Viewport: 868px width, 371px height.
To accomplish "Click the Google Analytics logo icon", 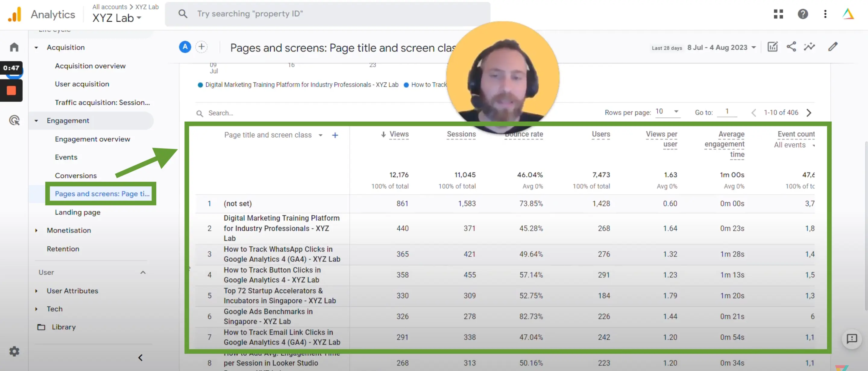I will tap(14, 14).
